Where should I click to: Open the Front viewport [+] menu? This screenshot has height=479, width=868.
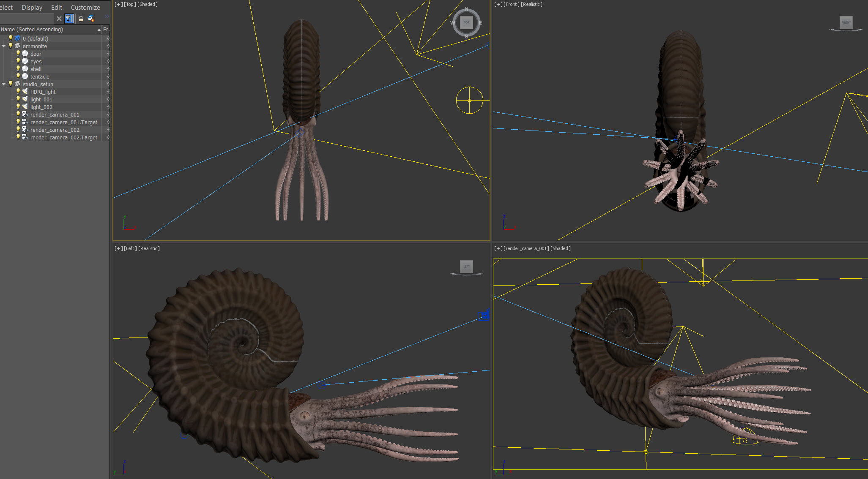pos(498,4)
